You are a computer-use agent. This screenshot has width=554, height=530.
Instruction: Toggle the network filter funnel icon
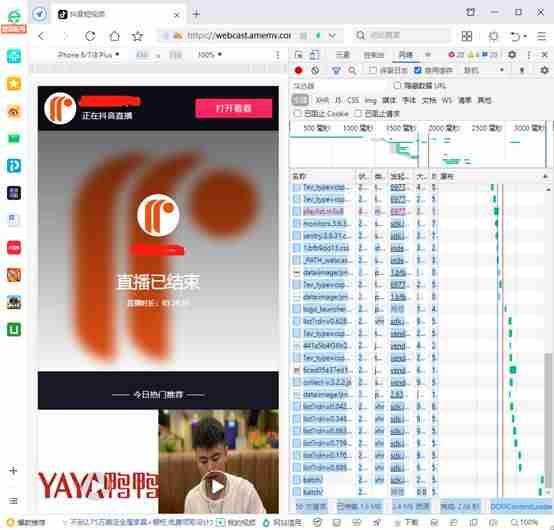336,71
